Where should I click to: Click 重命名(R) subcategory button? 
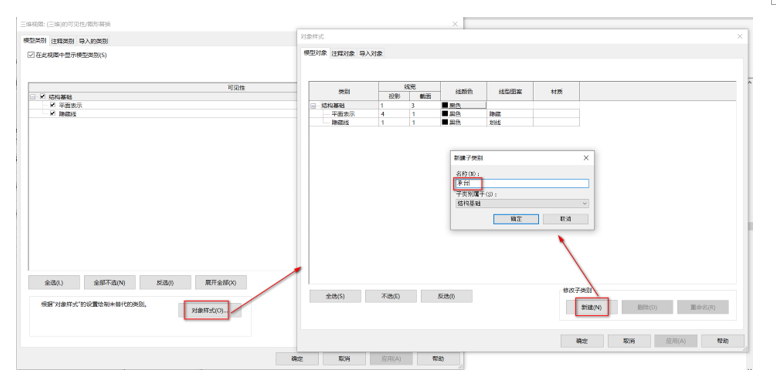coord(703,307)
